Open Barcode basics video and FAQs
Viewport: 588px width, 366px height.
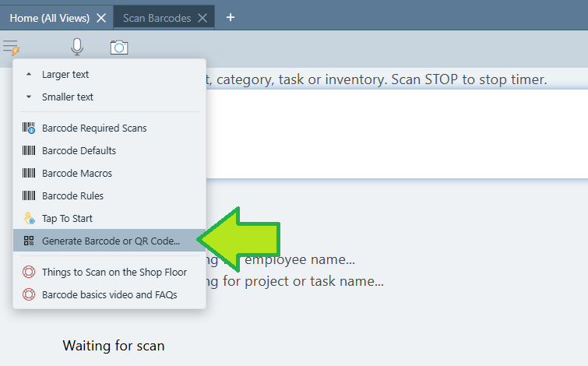[110, 294]
